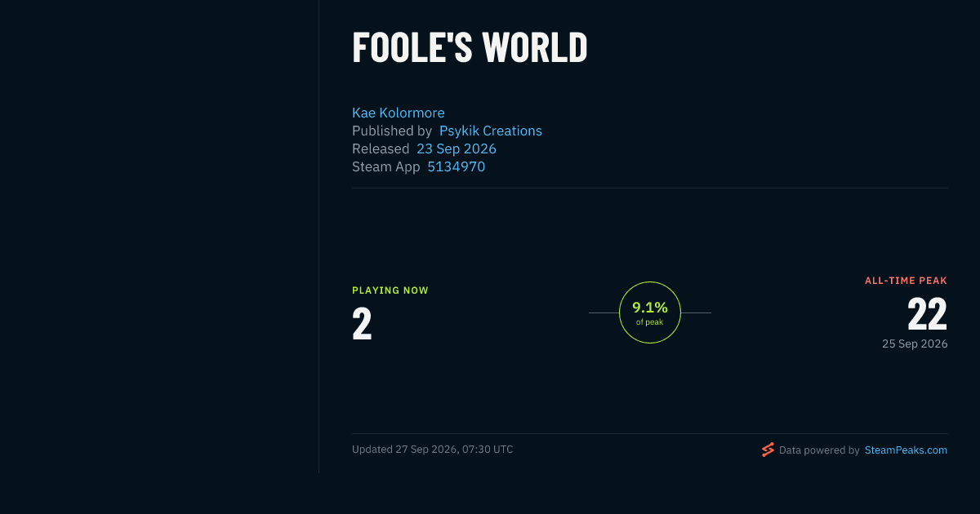The image size is (980, 514).
Task: Click peak date 25 Sep 2026
Action: (x=915, y=344)
